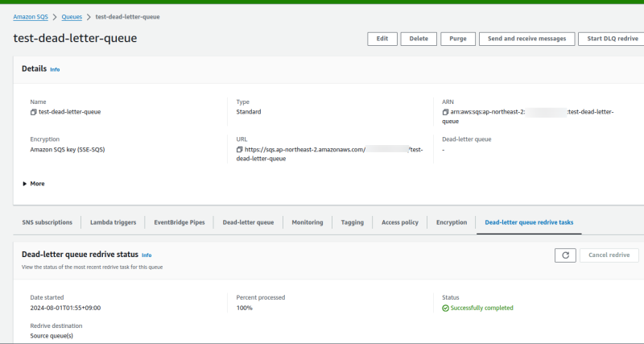Click the refresh redrive status icon button
The height and width of the screenshot is (344, 644).
(565, 255)
